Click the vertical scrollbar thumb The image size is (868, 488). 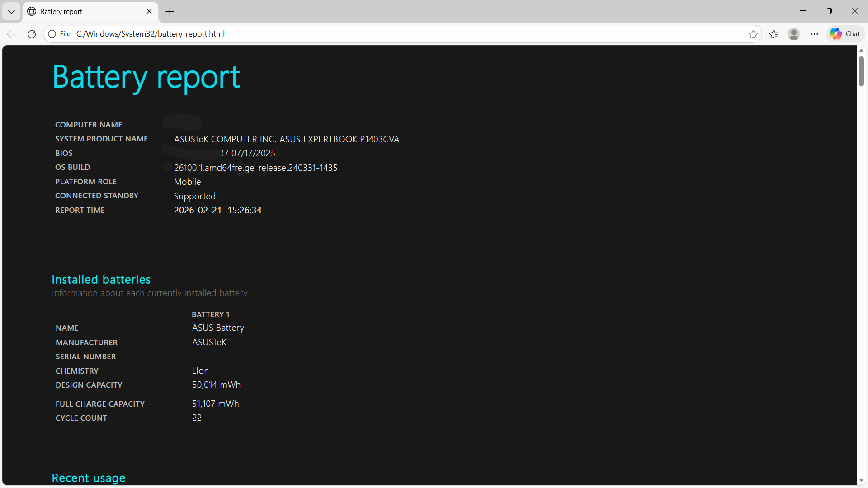click(861, 71)
